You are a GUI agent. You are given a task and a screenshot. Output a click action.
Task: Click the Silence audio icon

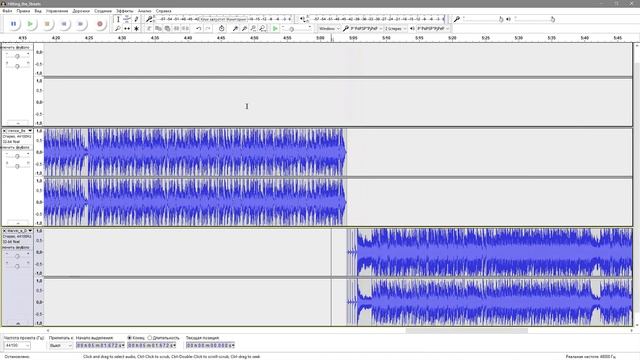click(185, 29)
